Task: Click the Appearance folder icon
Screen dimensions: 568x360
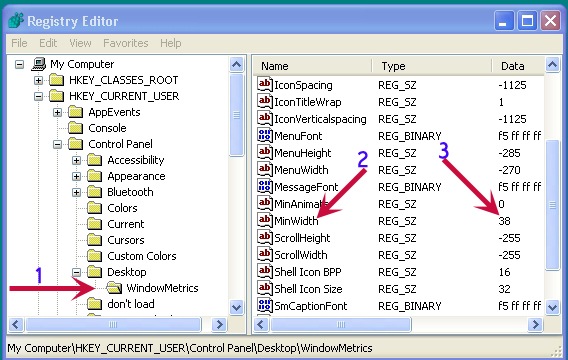Action: pyautogui.click(x=95, y=176)
